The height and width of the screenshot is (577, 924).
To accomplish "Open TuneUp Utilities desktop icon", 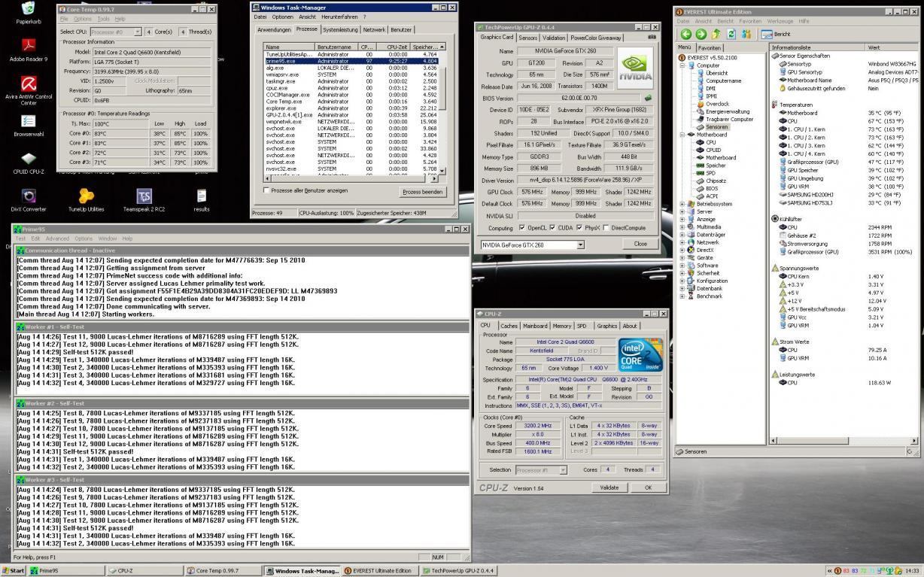I will 87,201.
